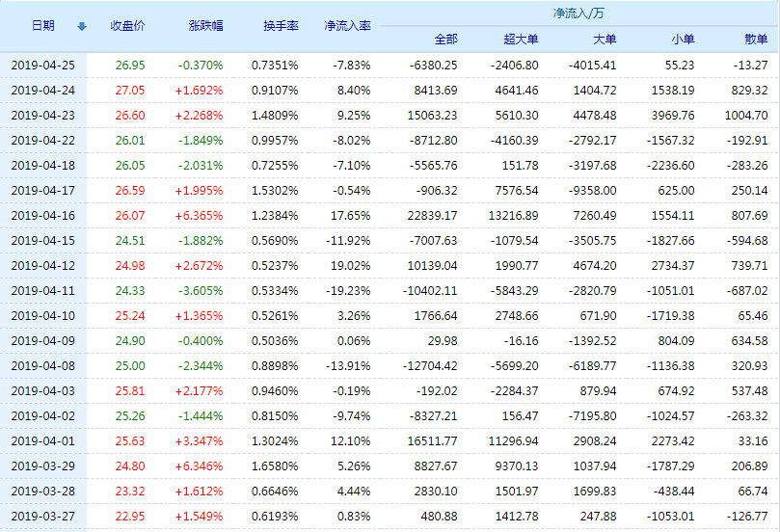The width and height of the screenshot is (780, 532).
Task: Click the 散单 sub-header
Action: click(x=756, y=40)
